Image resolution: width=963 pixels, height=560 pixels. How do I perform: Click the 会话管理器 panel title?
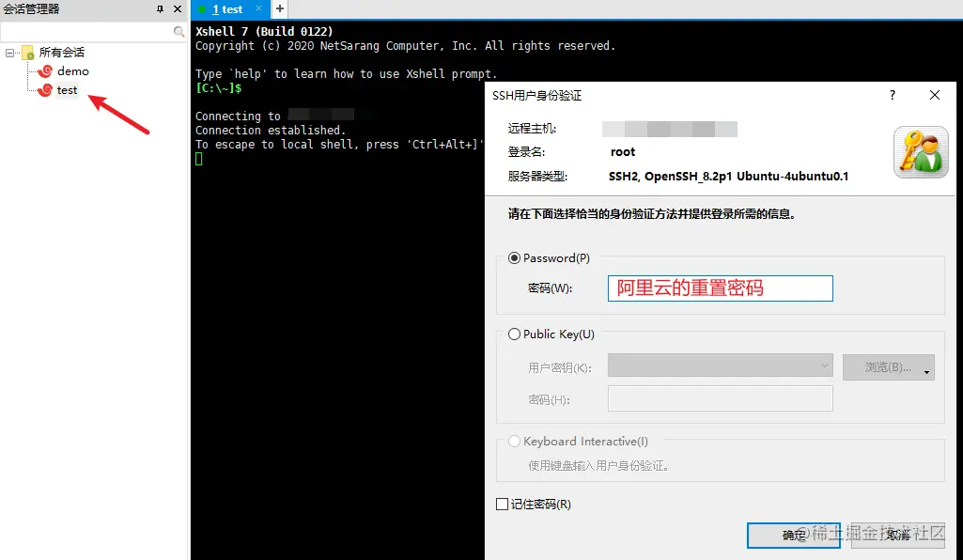[x=31, y=9]
